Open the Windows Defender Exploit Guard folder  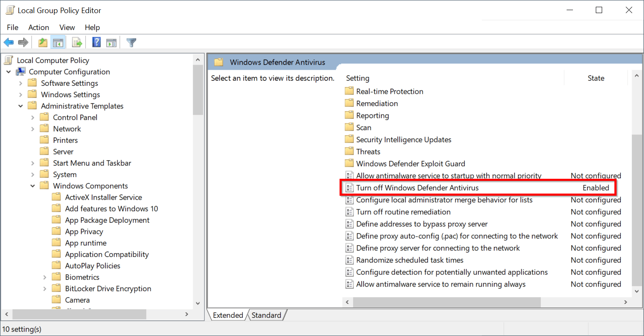coord(410,164)
